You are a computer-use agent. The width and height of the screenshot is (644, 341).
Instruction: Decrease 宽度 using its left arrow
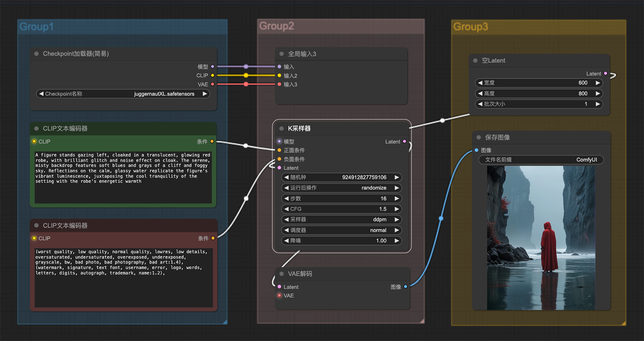[480, 83]
